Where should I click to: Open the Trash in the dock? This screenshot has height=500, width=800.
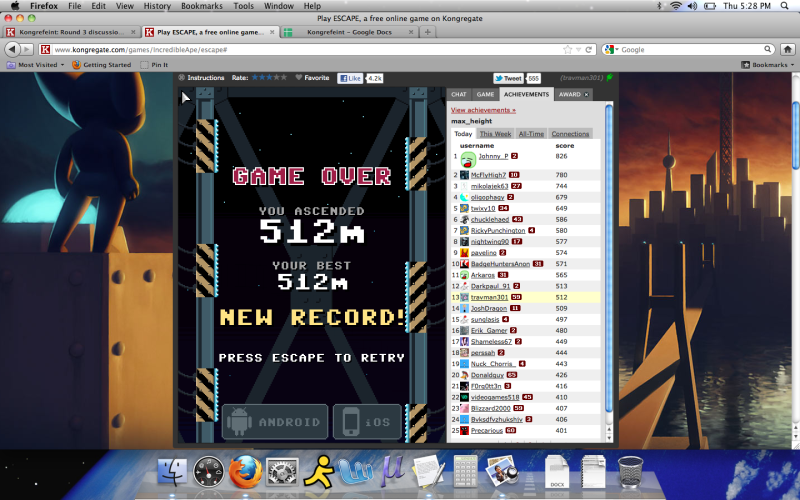(630, 471)
